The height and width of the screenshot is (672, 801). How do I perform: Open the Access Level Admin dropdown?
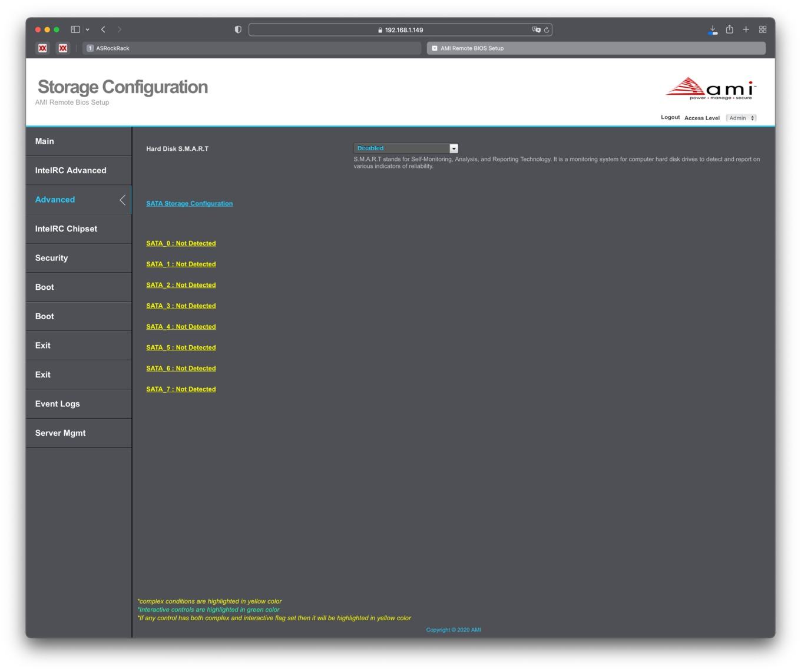(741, 118)
